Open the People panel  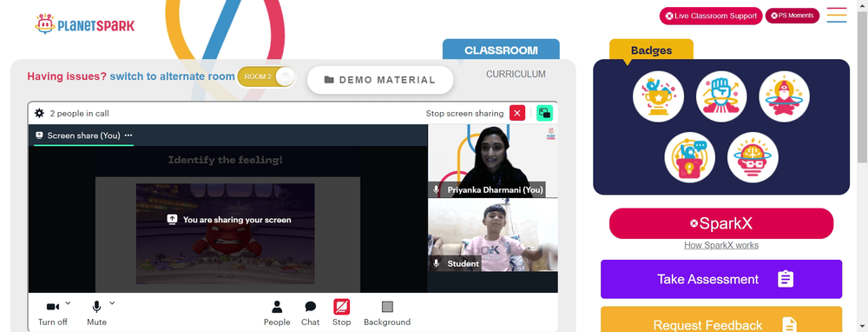click(277, 313)
